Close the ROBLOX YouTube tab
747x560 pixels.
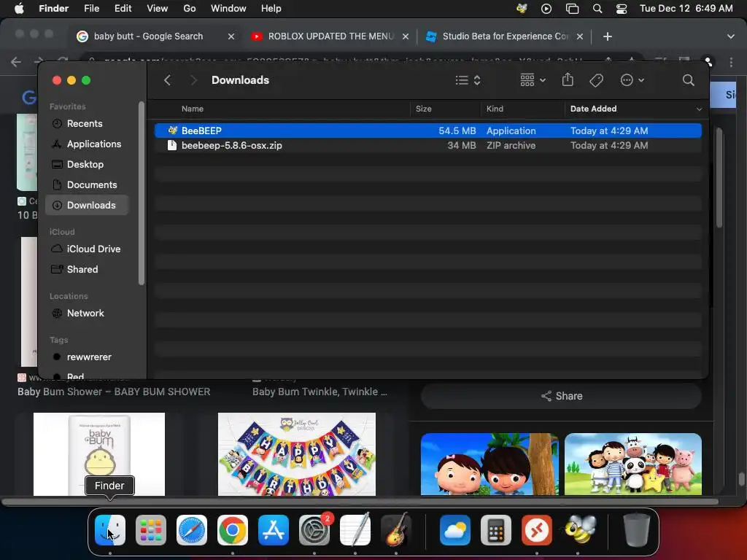[x=406, y=36]
